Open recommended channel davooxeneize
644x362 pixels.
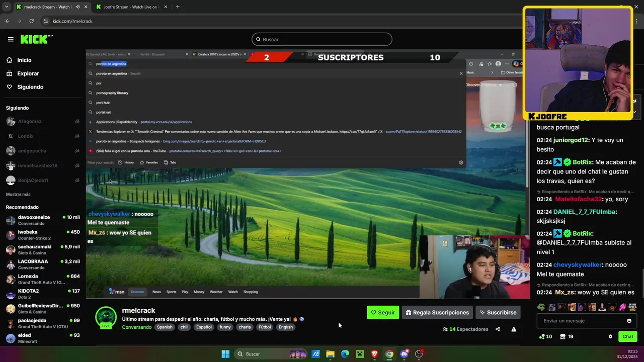43,220
